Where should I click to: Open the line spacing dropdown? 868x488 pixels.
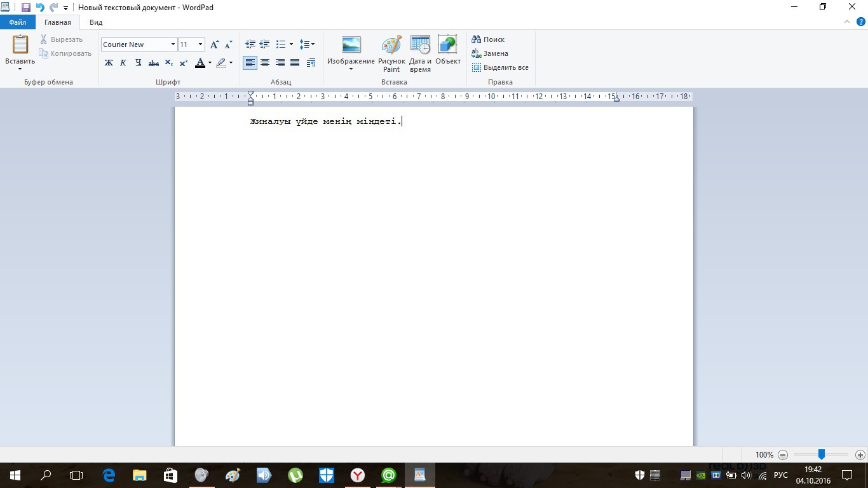307,44
